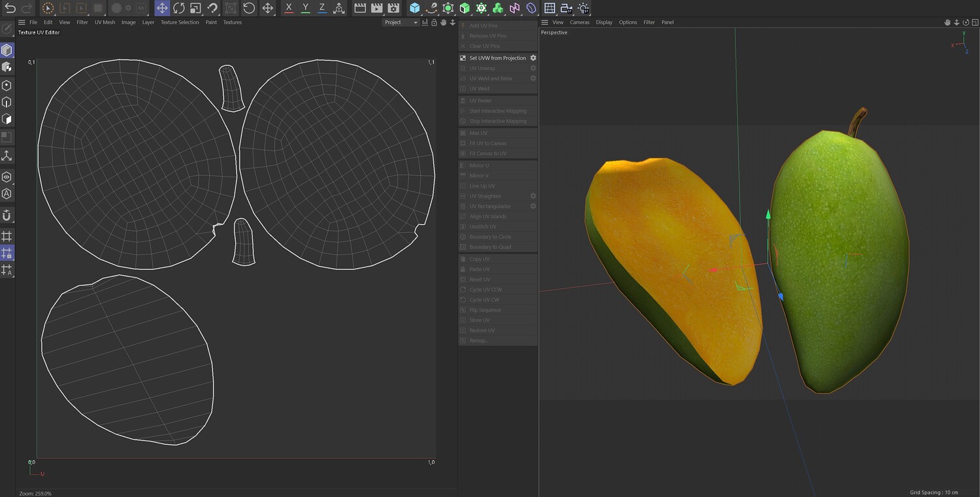Screen dimensions: 980x497
Task: Click the first render clapperboard icon
Action: click(x=359, y=9)
